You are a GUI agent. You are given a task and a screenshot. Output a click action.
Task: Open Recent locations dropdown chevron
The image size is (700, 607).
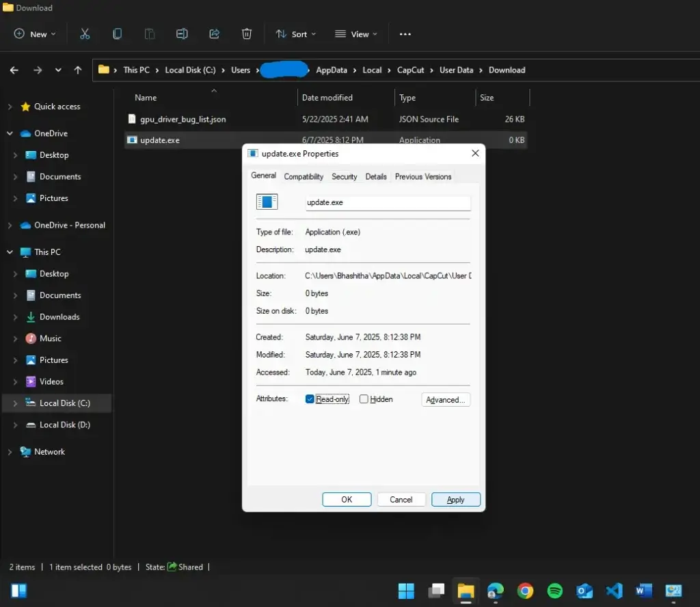click(58, 70)
